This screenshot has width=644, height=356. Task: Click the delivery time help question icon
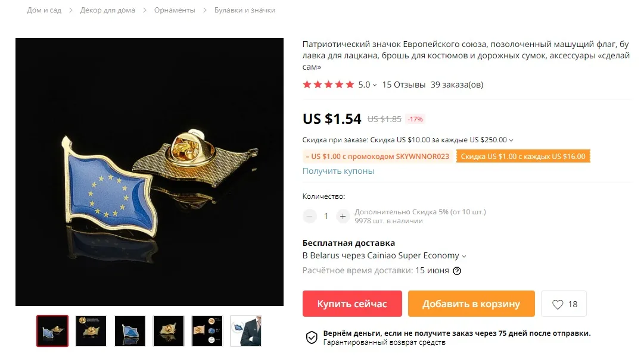pyautogui.click(x=457, y=271)
